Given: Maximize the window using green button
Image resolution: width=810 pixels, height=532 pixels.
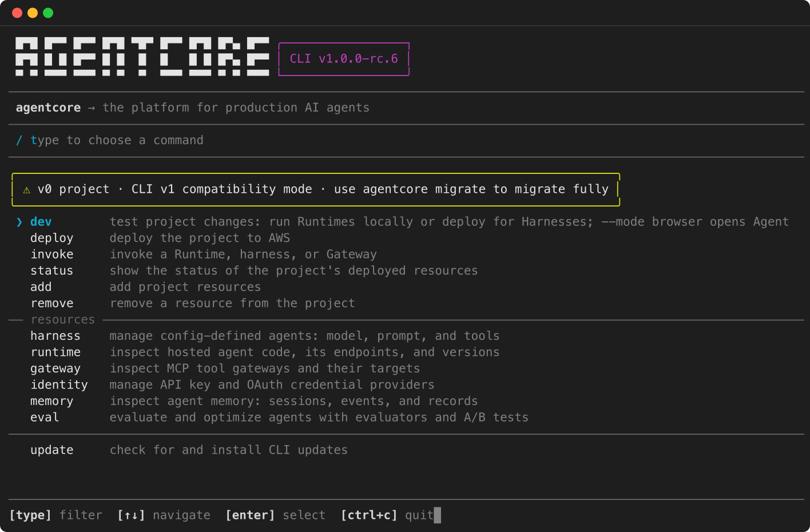Looking at the screenshot, I should (x=48, y=13).
